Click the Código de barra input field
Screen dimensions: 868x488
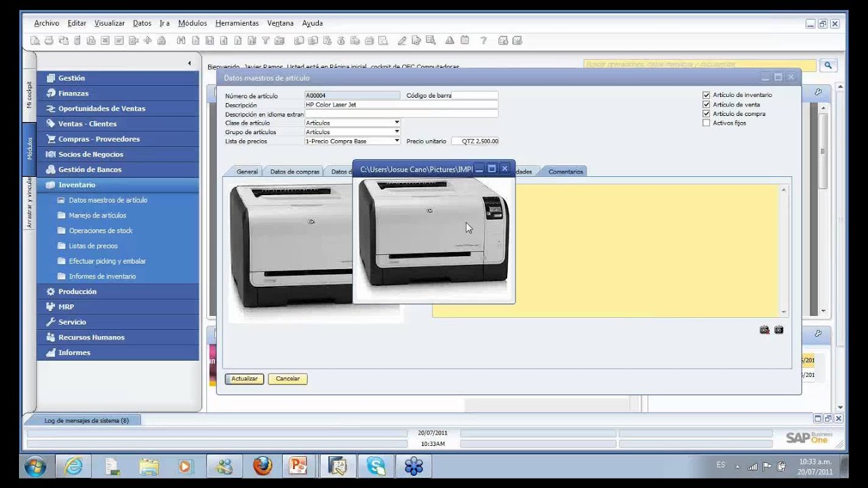[475, 96]
